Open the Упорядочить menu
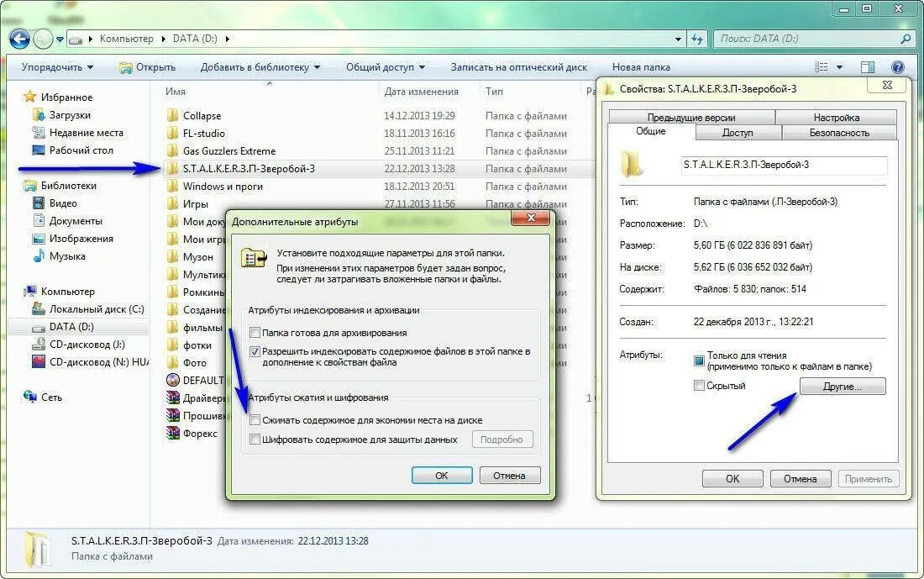Viewport: 924px width, 579px height. [x=57, y=67]
